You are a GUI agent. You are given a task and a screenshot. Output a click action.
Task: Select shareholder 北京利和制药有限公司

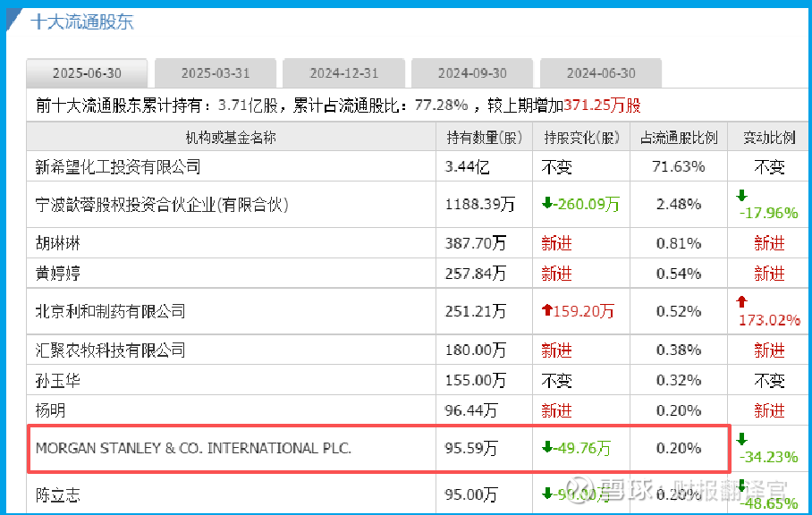110,311
